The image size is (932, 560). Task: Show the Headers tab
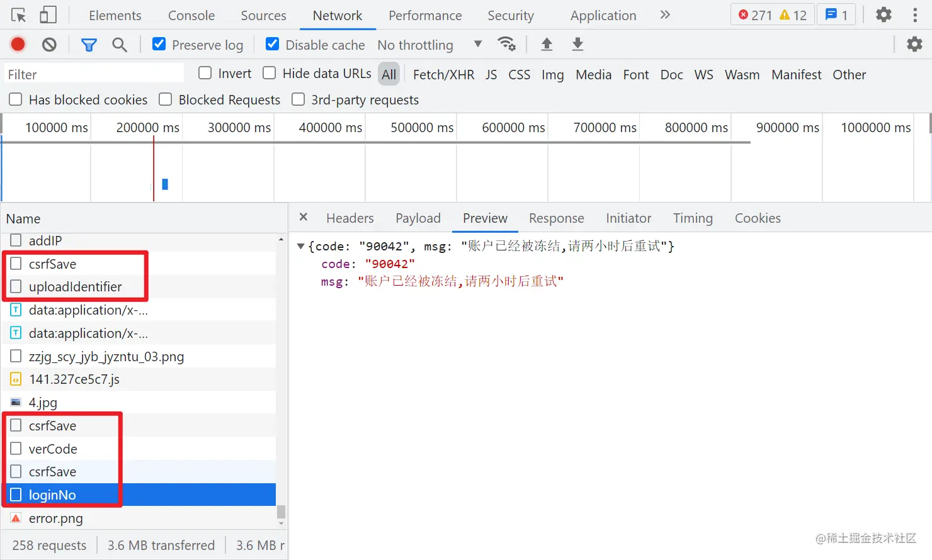coord(350,218)
